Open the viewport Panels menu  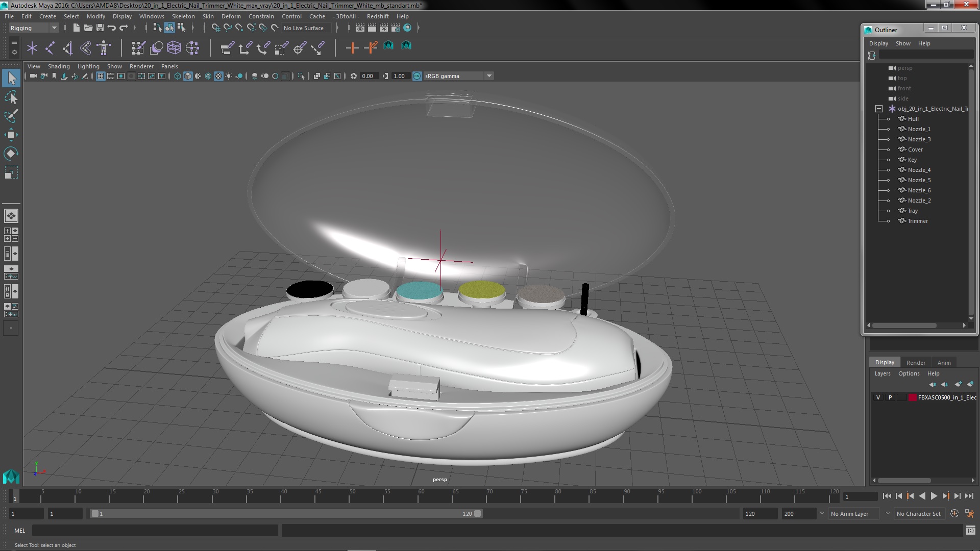click(x=169, y=66)
